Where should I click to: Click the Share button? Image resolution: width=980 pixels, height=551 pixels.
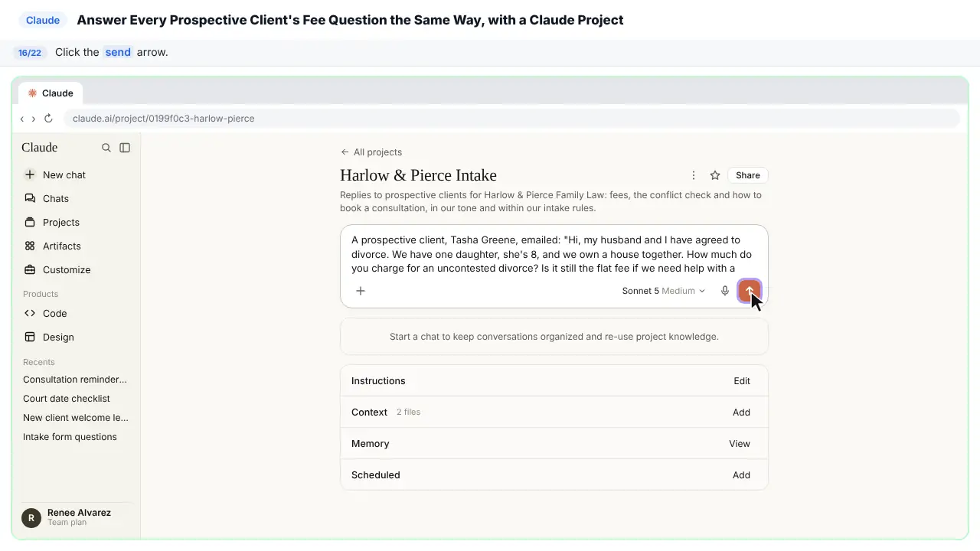pos(748,175)
